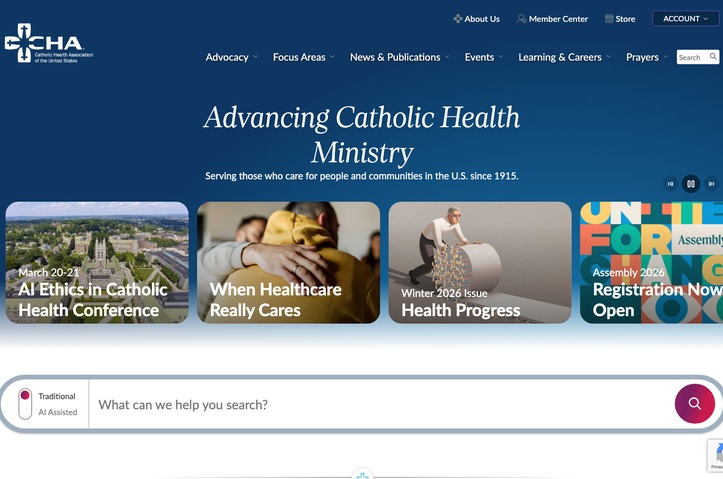Click the CHA logo in header

click(48, 43)
